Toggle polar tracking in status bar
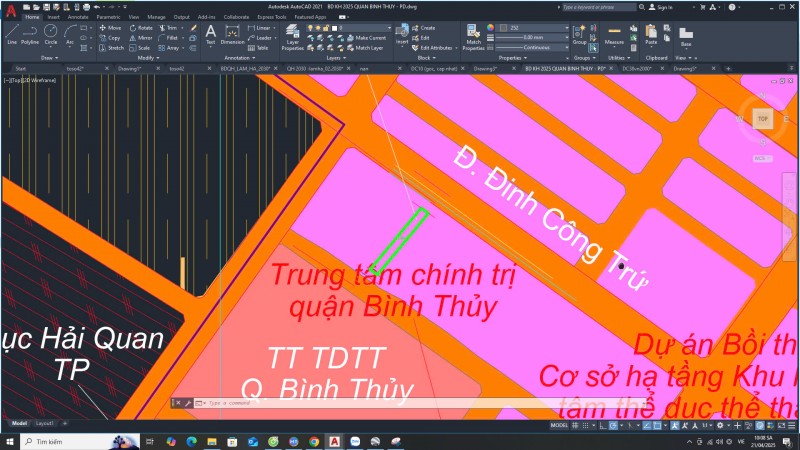The image size is (800, 450). coord(613,426)
